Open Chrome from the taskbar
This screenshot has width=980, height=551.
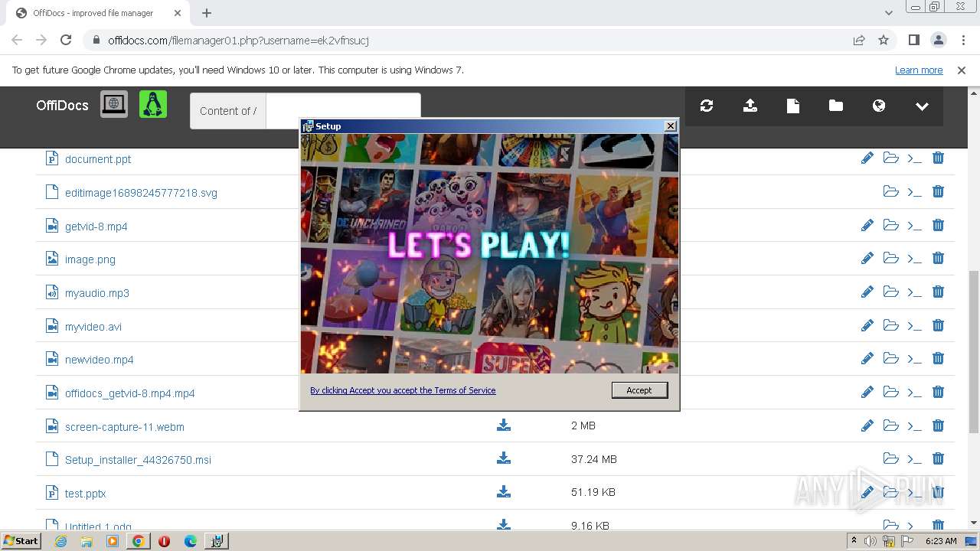click(139, 541)
